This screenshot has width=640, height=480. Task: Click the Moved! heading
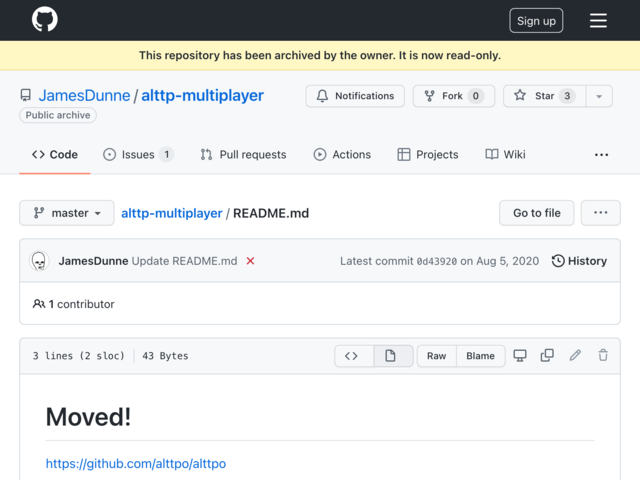coord(88,417)
